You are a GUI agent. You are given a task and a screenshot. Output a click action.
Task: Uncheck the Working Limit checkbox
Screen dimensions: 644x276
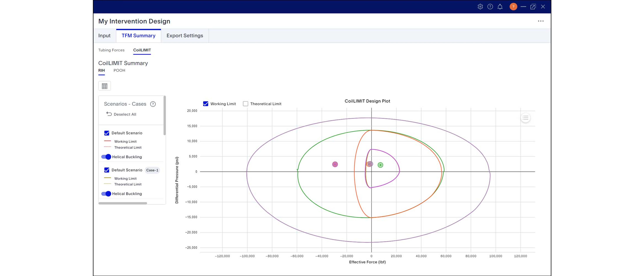[x=206, y=103]
